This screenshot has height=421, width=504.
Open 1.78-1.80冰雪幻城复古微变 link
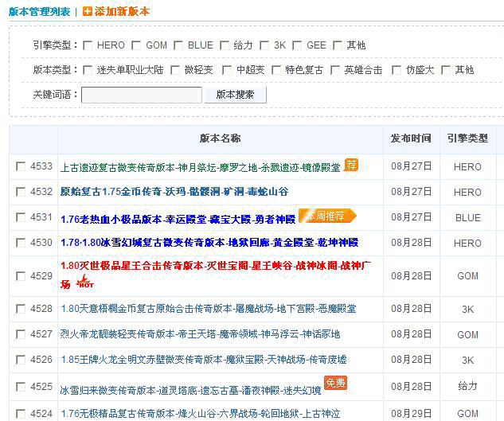209,243
